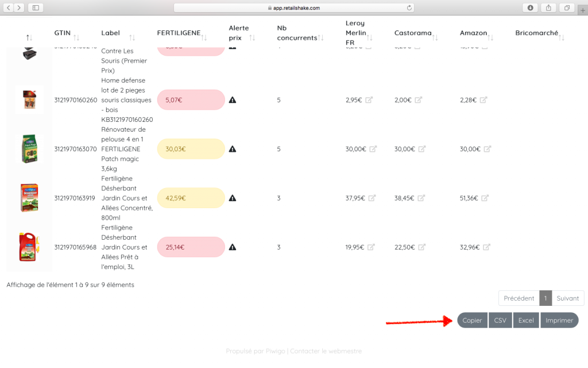Screen dimensions: 588x368
Task: Print the table with Imprimer
Action: [559, 320]
